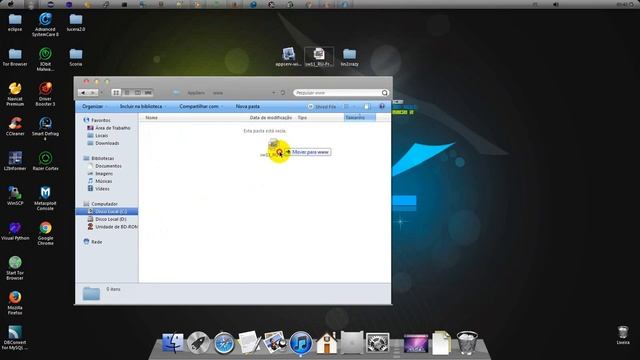The width and height of the screenshot is (640, 360).
Task: Open the Incluir na biblioteca dropdown
Action: click(143, 107)
